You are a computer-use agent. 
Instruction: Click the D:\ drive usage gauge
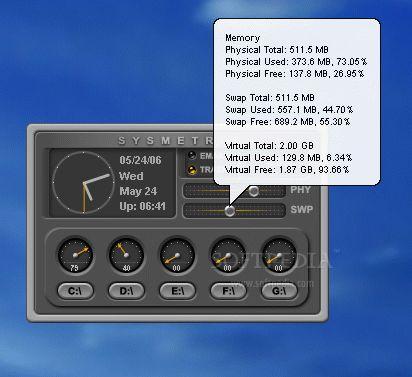126,256
